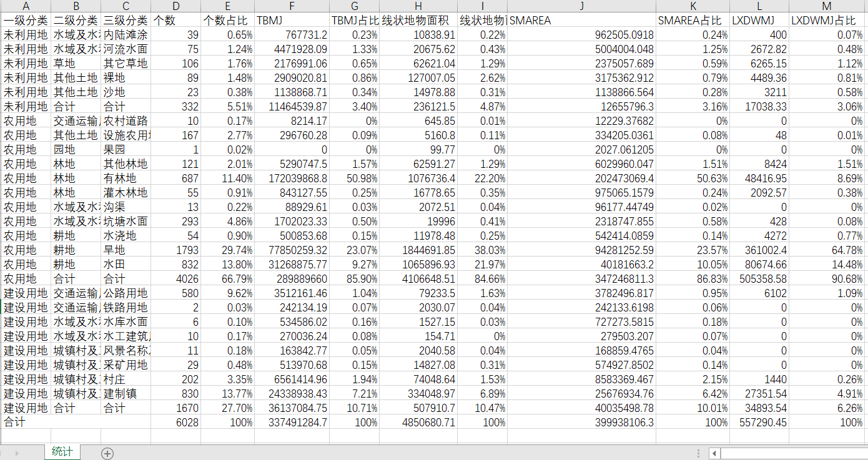
Task: Select column J header
Action: pyautogui.click(x=581, y=6)
